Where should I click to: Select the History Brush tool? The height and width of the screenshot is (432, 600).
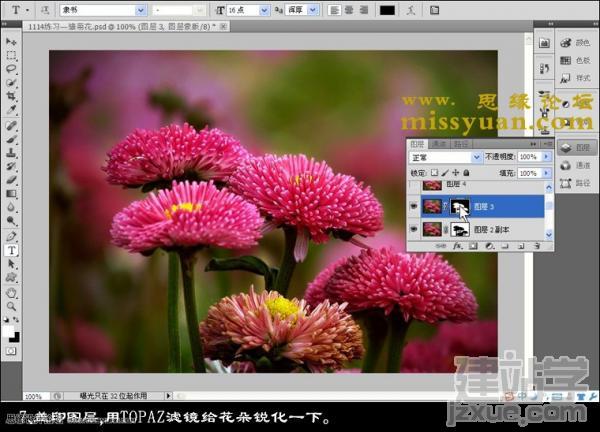(11, 166)
